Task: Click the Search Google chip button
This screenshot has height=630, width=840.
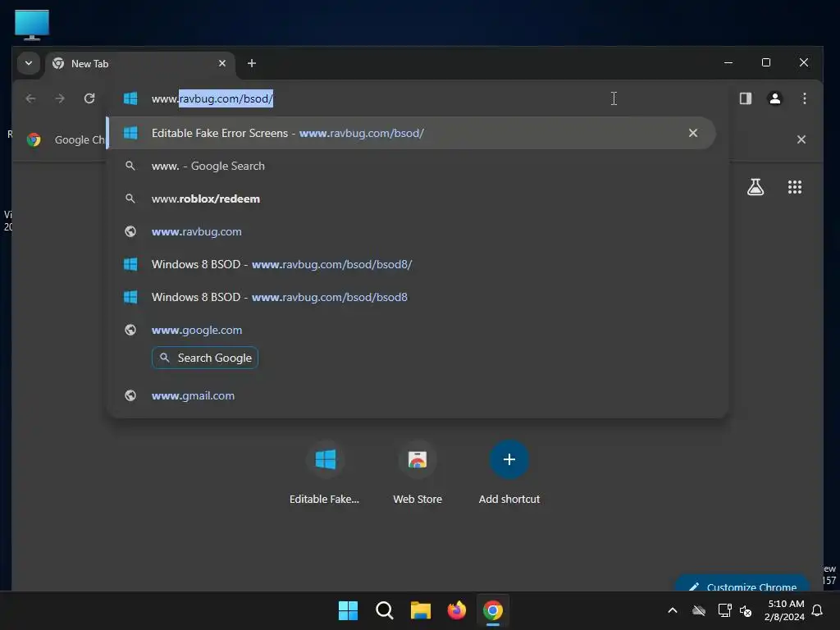Action: click(204, 358)
